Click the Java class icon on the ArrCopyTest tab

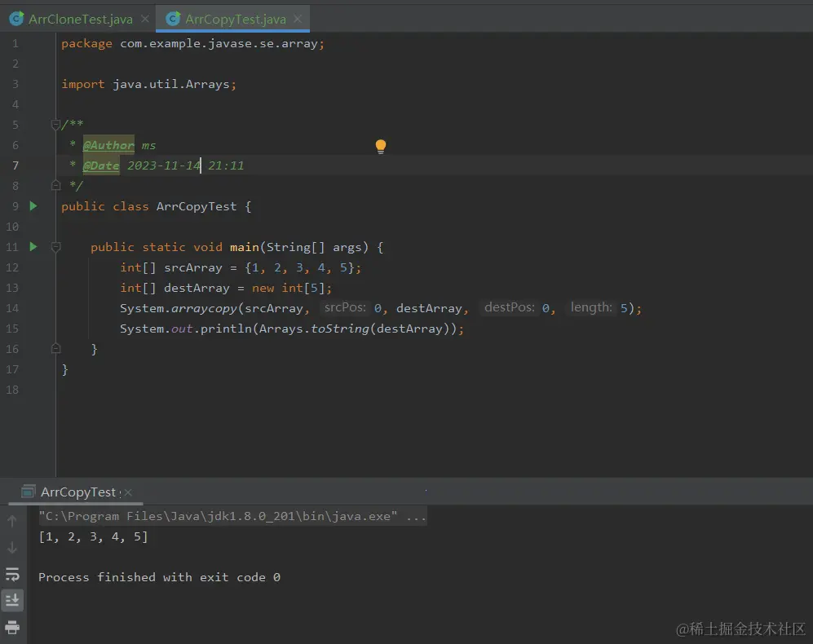pos(173,20)
